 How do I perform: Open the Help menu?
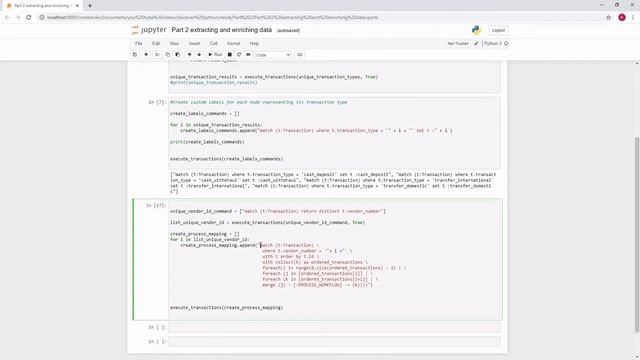coord(254,43)
